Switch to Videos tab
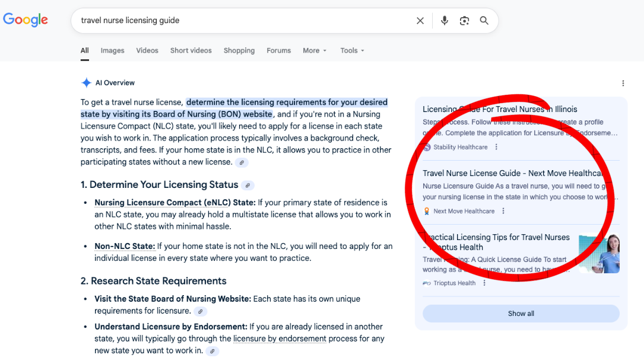Image resolution: width=644 pixels, height=361 pixels. 147,50
